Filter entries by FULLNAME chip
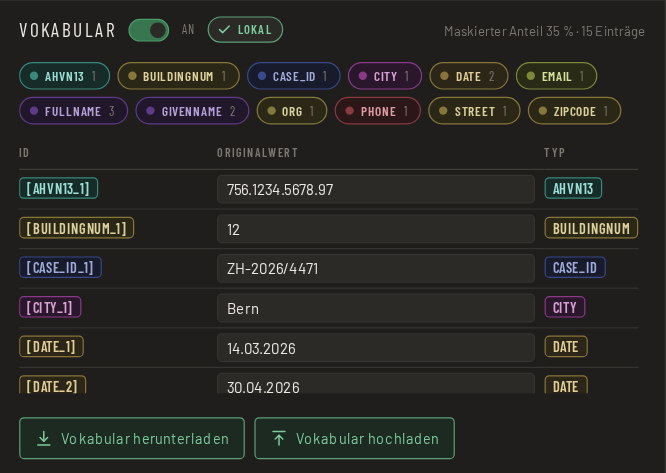Screen dimensions: 666x473 (x=73, y=111)
